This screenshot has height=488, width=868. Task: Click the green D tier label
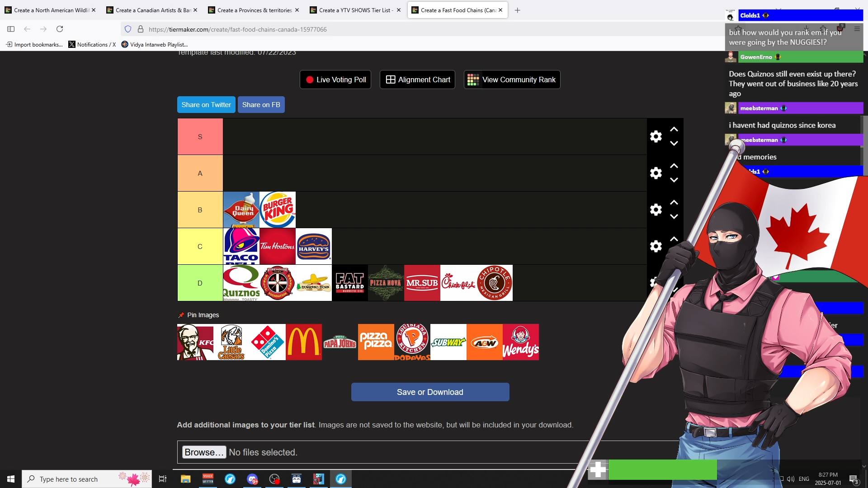(200, 283)
